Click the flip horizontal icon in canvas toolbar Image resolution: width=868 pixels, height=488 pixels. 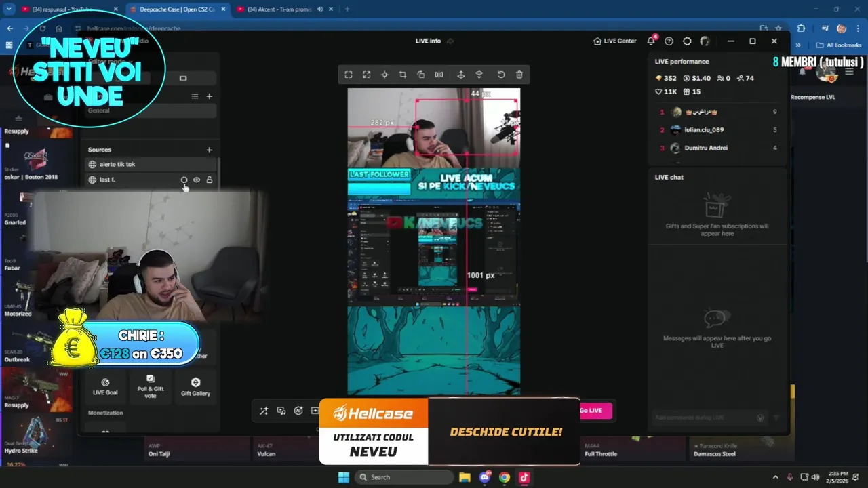(439, 75)
